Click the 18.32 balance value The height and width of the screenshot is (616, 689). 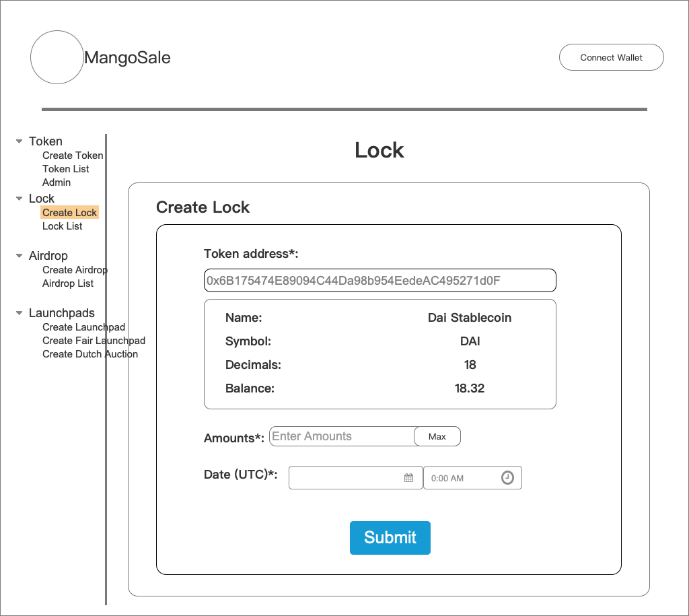pyautogui.click(x=469, y=388)
